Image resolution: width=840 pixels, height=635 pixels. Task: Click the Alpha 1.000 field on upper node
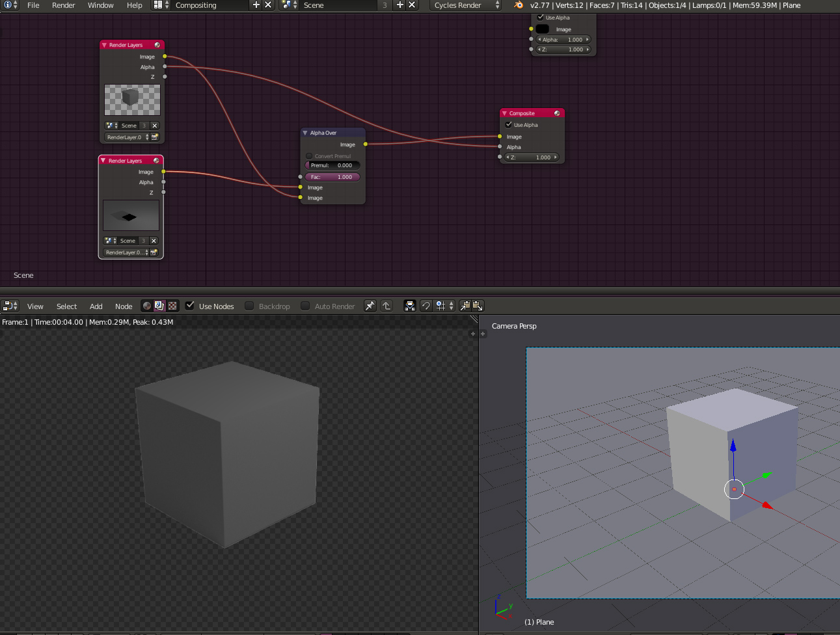(563, 40)
